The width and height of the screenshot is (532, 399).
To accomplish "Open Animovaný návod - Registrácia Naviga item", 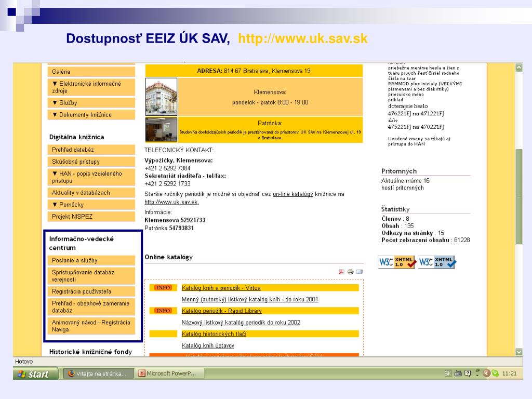I will click(x=91, y=326).
